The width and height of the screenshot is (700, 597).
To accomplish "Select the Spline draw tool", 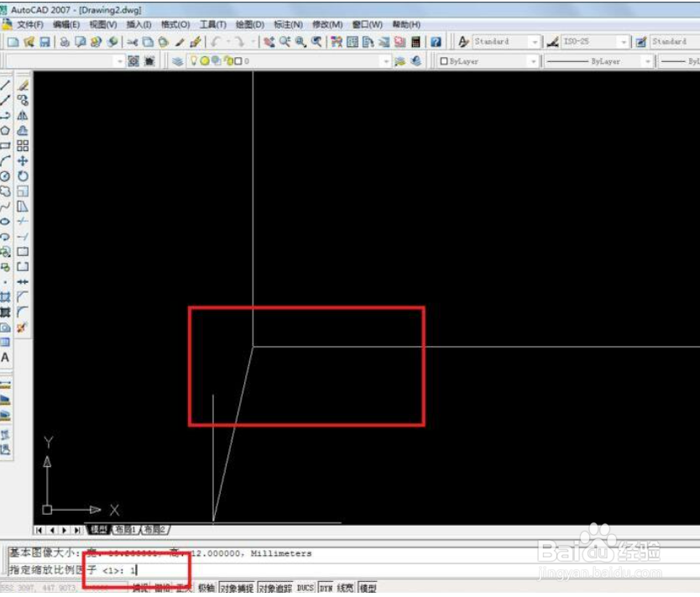I will click(x=5, y=207).
